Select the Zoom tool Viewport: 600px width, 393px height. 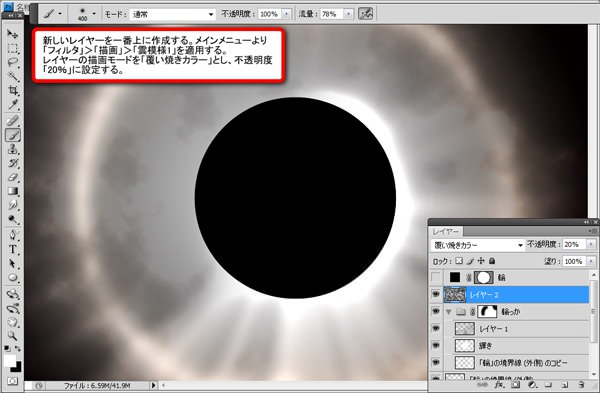tap(13, 336)
